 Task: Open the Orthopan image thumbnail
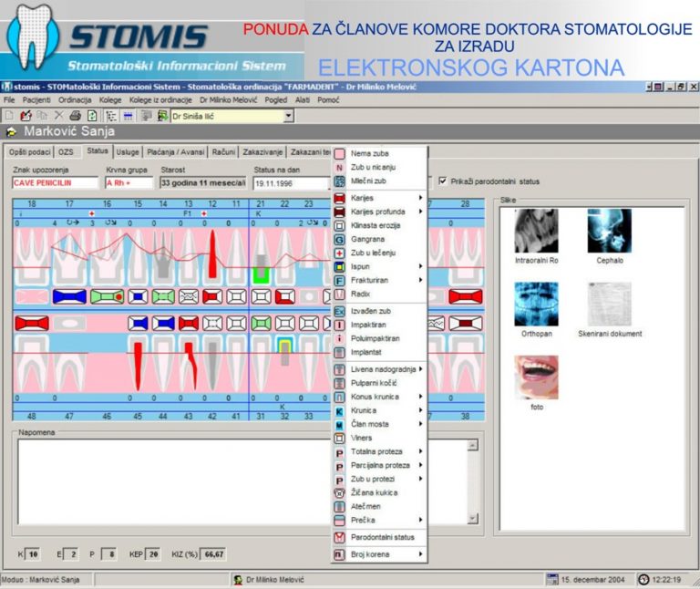pyautogui.click(x=536, y=305)
